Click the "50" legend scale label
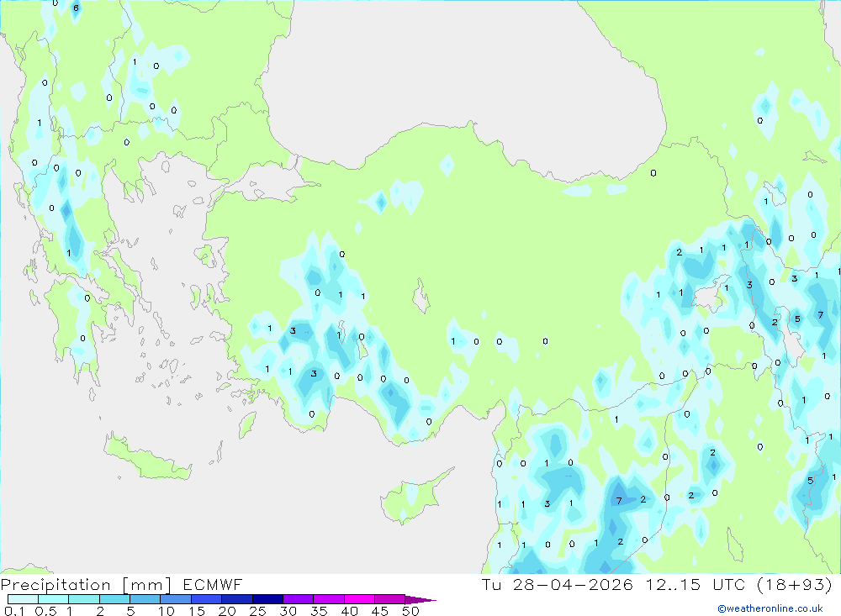The image size is (841, 616). [410, 611]
